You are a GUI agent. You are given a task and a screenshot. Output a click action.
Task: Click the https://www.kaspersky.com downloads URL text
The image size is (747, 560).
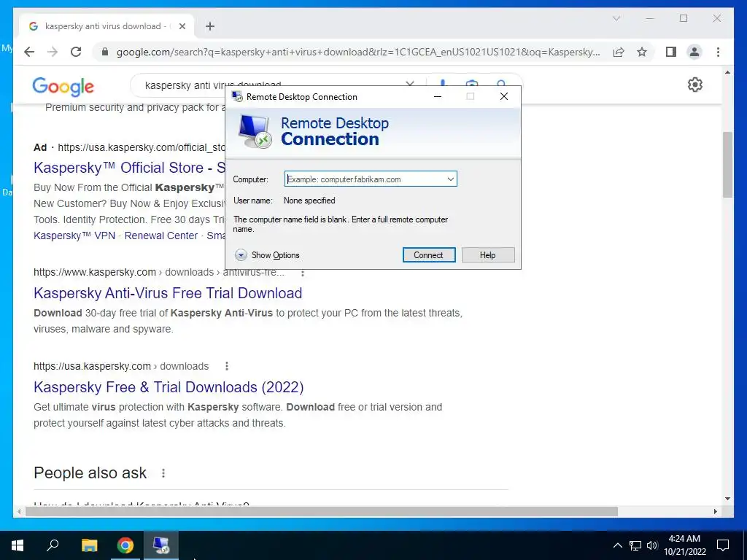coord(158,273)
